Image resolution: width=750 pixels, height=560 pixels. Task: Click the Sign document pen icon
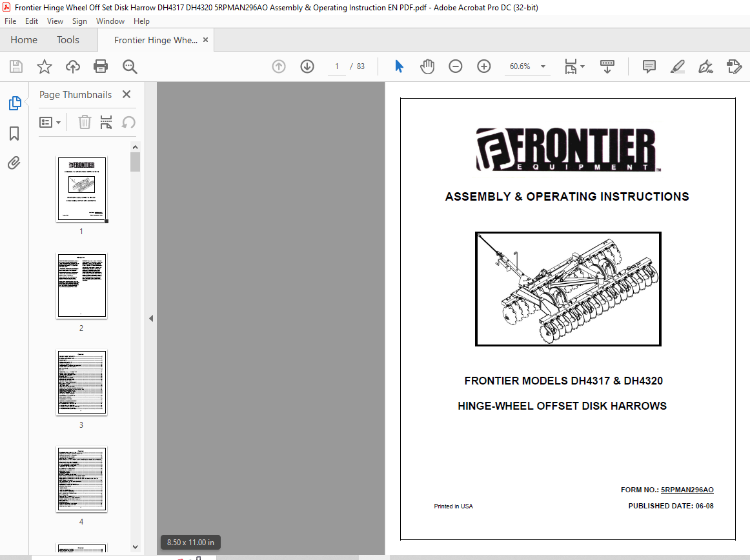(705, 66)
